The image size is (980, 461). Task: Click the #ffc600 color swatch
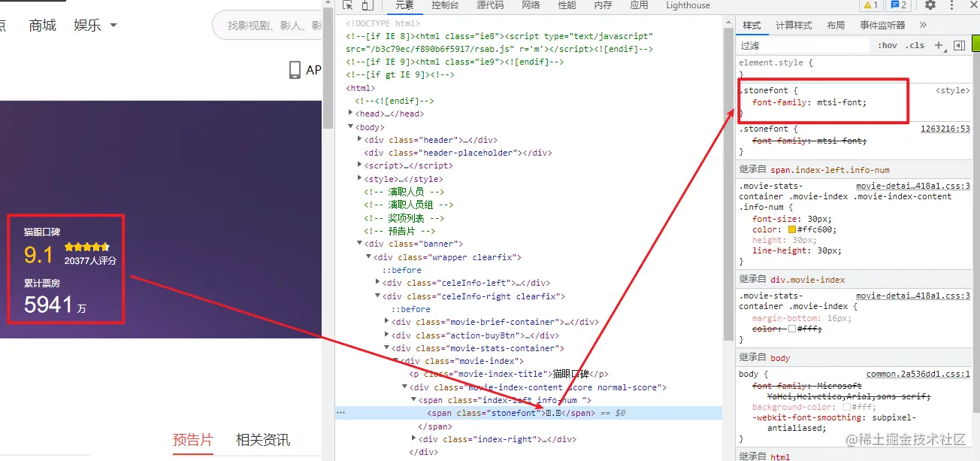(792, 229)
